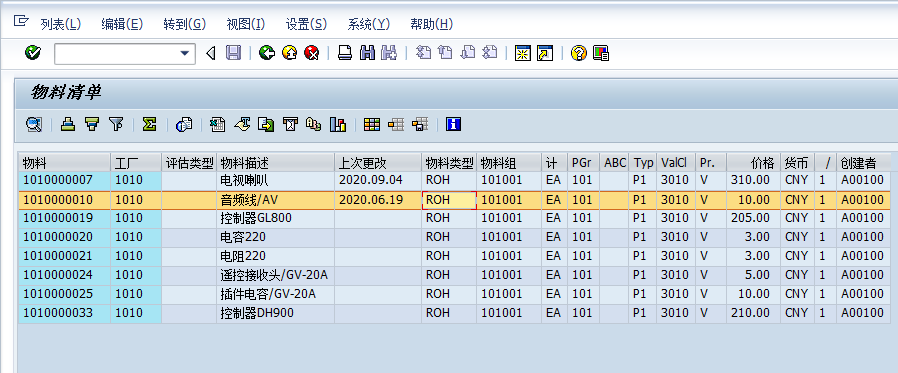Image resolution: width=898 pixels, height=373 pixels.
Task: Open the 列表(L) menu
Action: pyautogui.click(x=61, y=24)
